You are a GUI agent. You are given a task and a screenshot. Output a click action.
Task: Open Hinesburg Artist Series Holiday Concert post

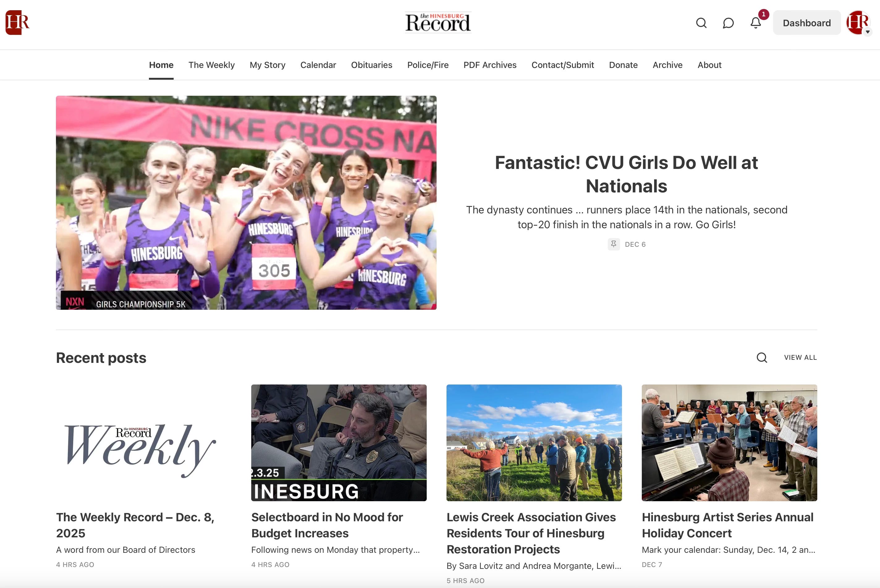[x=727, y=525]
